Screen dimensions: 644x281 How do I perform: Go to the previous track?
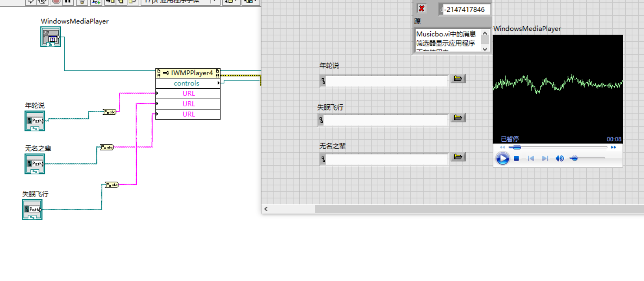(x=531, y=158)
